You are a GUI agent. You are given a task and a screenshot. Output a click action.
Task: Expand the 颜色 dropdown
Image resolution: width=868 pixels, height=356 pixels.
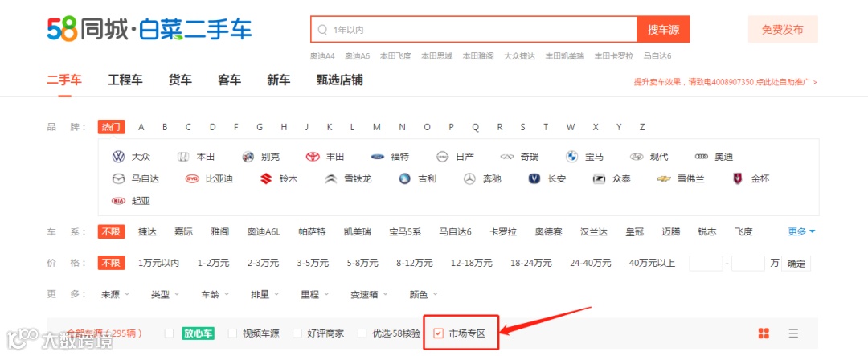424,295
